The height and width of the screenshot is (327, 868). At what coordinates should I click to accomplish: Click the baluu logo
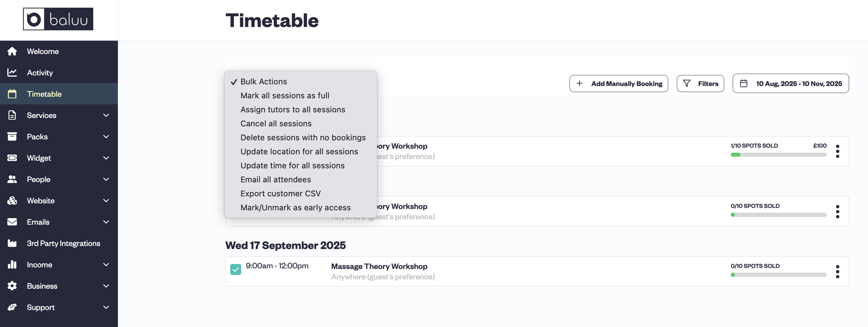[58, 19]
